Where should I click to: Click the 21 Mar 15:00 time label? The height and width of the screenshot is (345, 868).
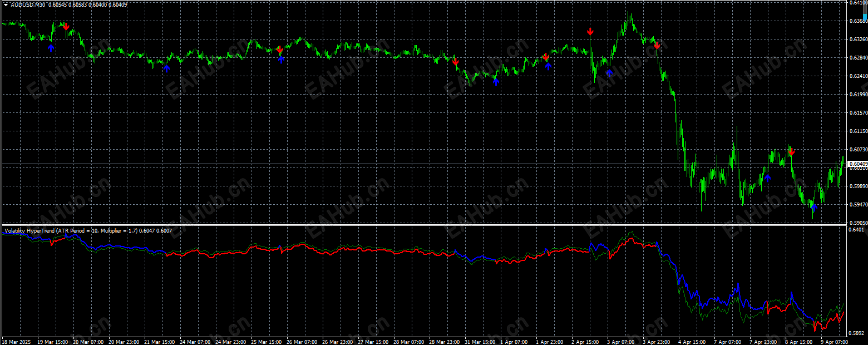[x=159, y=341]
